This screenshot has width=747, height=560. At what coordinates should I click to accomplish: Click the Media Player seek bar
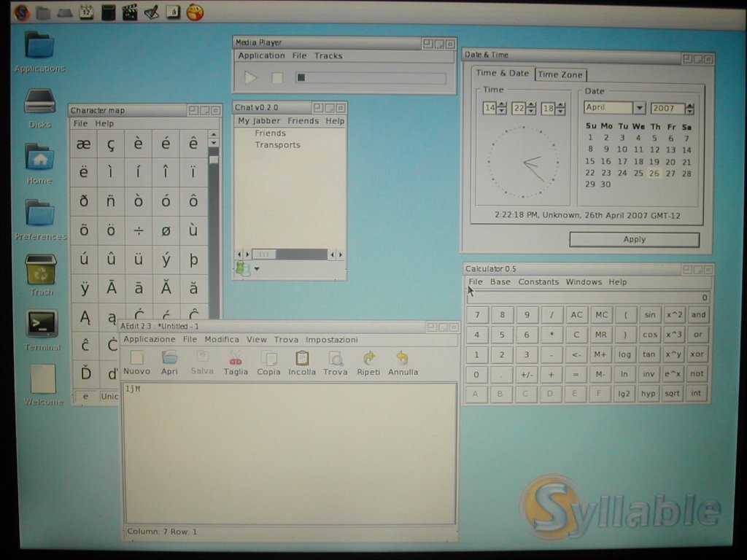tap(371, 78)
